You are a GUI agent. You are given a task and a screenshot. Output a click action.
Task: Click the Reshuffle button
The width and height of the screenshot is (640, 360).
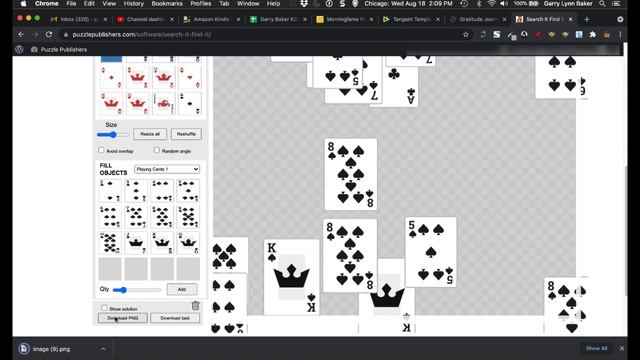186,134
